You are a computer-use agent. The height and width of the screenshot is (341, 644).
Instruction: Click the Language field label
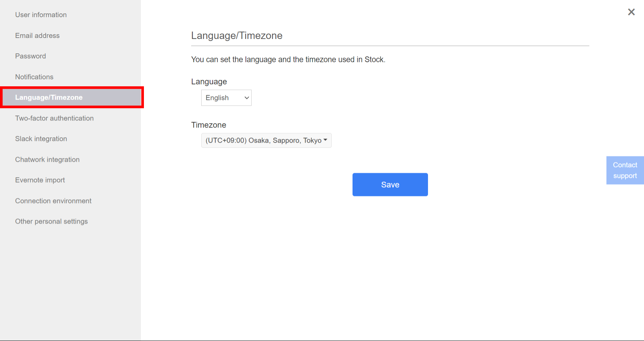coord(209,82)
